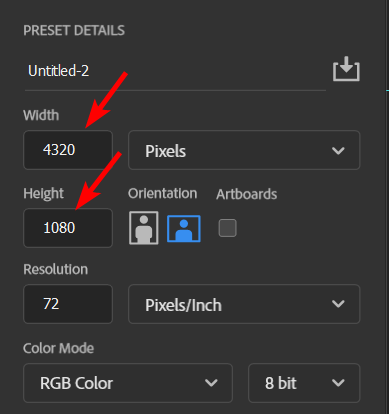Click the Height field showing 1080

68,228
